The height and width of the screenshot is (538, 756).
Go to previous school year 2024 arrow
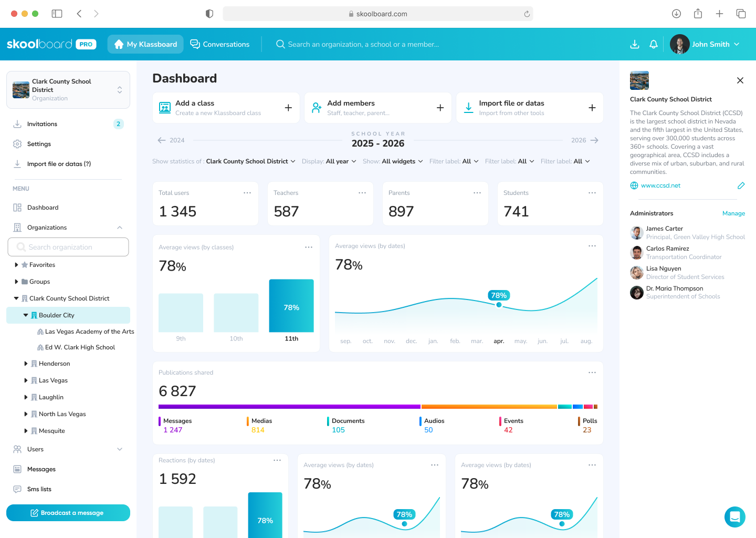click(162, 140)
